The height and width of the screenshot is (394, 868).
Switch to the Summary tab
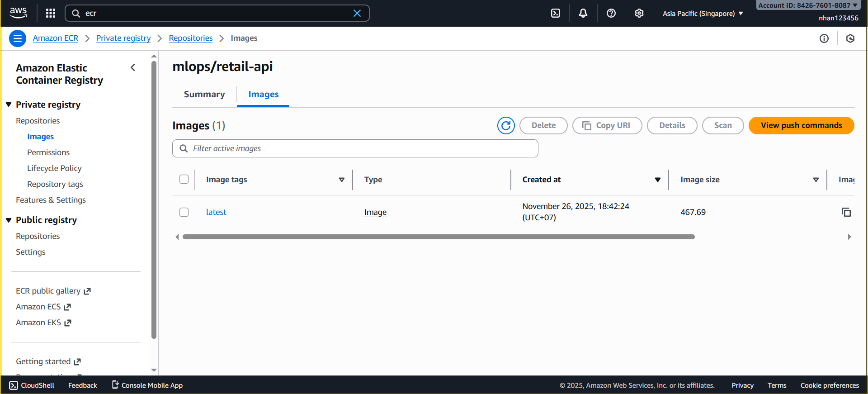pos(204,94)
